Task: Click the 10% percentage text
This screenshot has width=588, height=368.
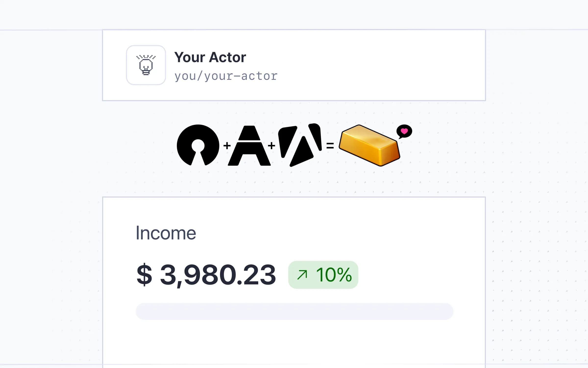Action: (334, 275)
